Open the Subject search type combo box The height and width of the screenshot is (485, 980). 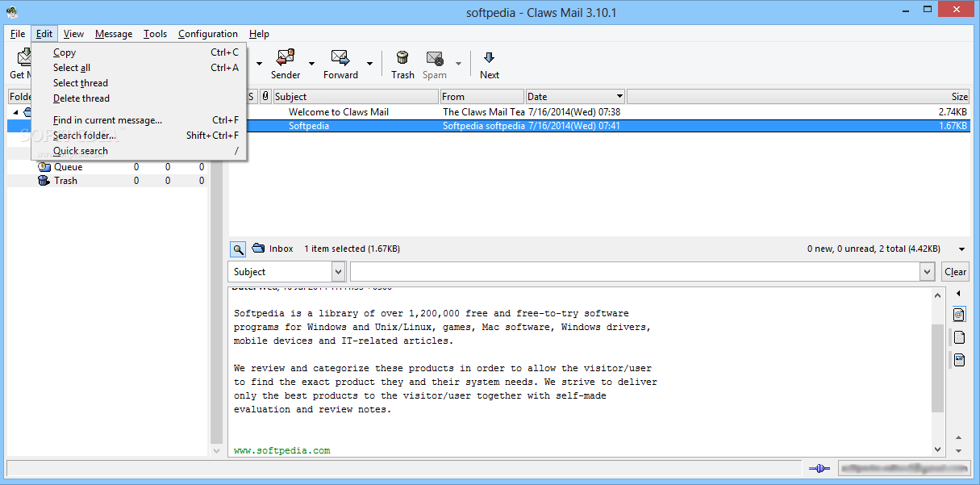pyautogui.click(x=286, y=272)
